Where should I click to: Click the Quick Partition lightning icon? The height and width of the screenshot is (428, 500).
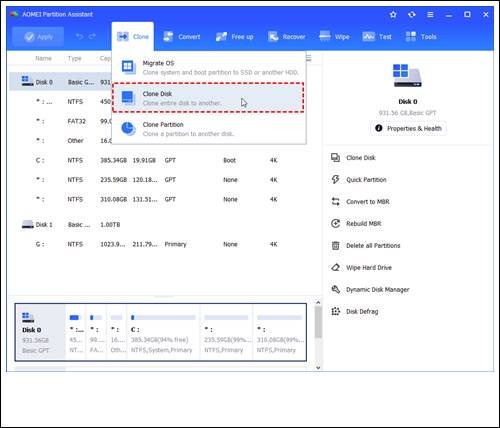(x=335, y=179)
